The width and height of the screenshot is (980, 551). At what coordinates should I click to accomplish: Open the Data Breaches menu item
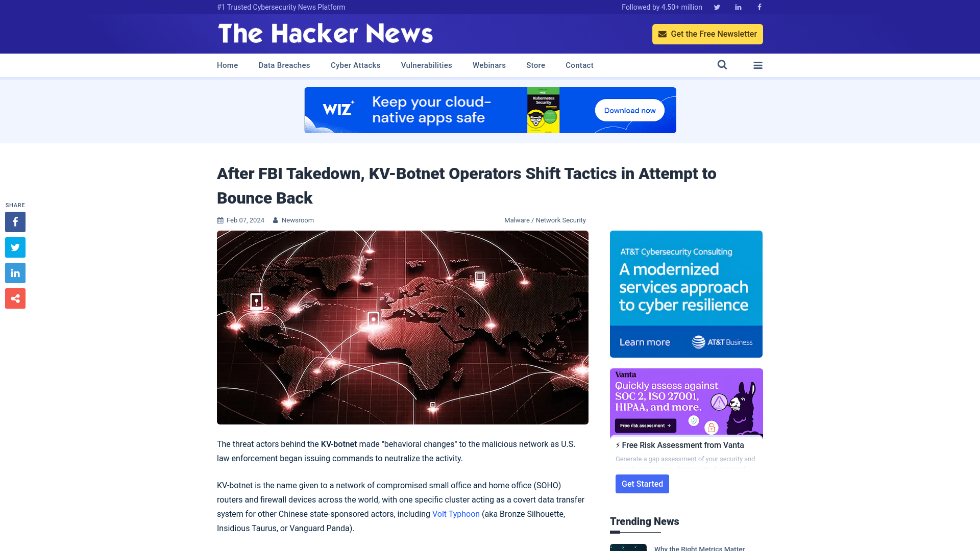[284, 65]
